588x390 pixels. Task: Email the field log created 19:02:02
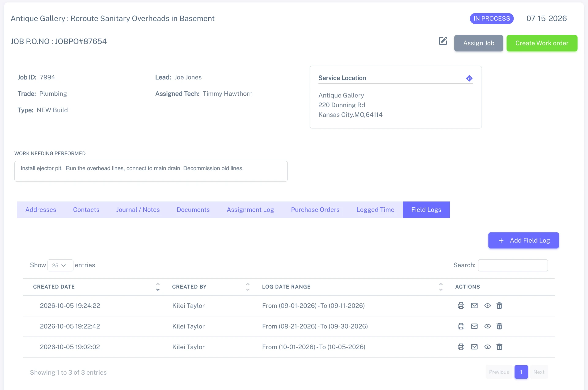[474, 347]
